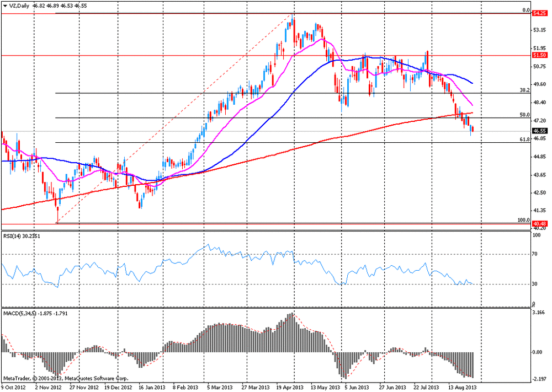The height and width of the screenshot is (392, 552).
Task: Click the 27 Jun 2013 date label
Action: [x=391, y=388]
